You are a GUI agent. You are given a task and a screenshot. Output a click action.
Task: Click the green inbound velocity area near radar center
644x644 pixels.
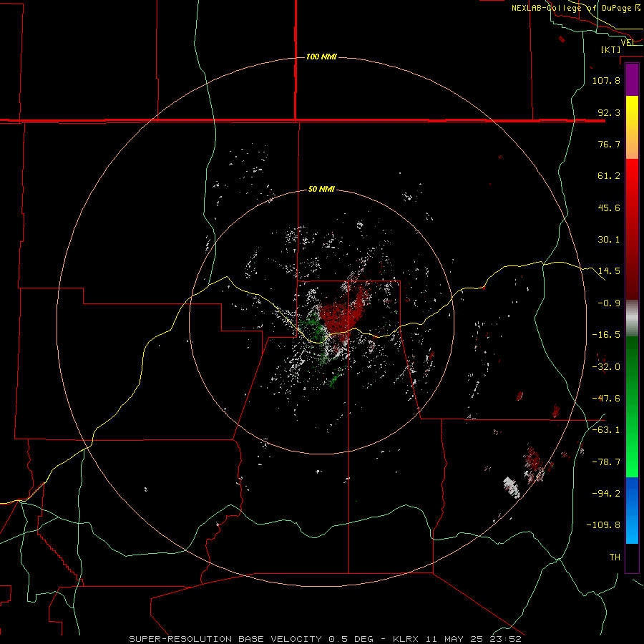point(312,326)
